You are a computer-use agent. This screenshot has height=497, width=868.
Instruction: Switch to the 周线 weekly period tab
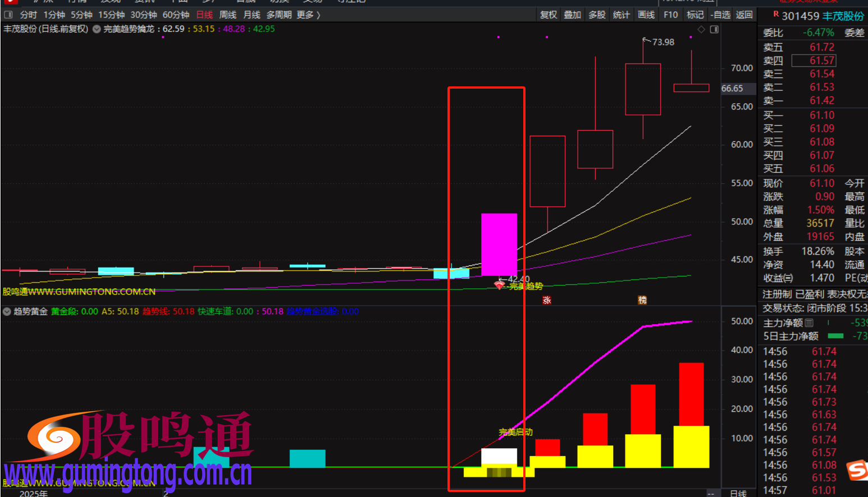[x=227, y=15]
